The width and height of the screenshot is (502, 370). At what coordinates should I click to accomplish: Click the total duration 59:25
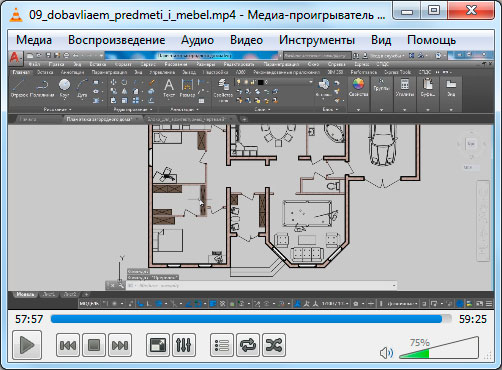(x=473, y=319)
